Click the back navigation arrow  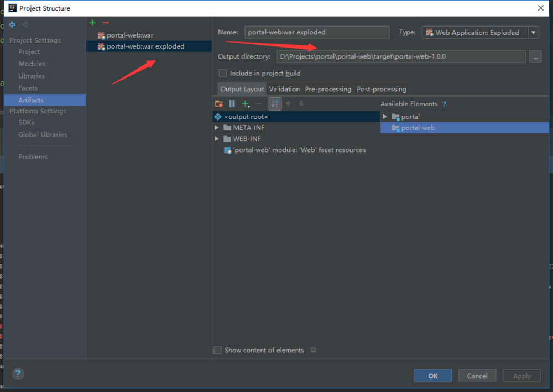pos(12,24)
